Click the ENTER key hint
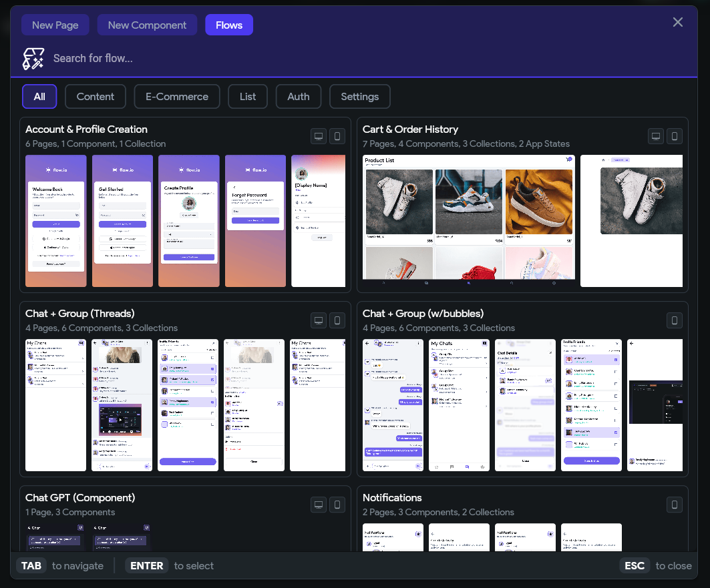Viewport: 710px width, 588px height. tap(147, 566)
